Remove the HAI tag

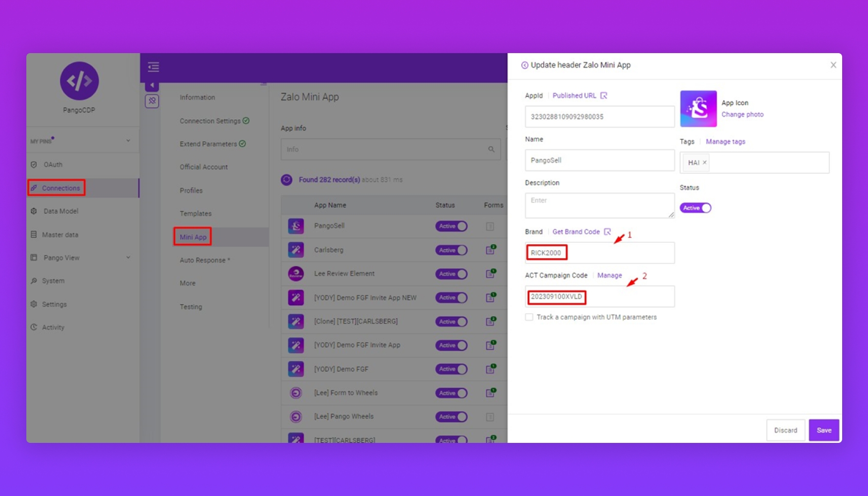[704, 163]
